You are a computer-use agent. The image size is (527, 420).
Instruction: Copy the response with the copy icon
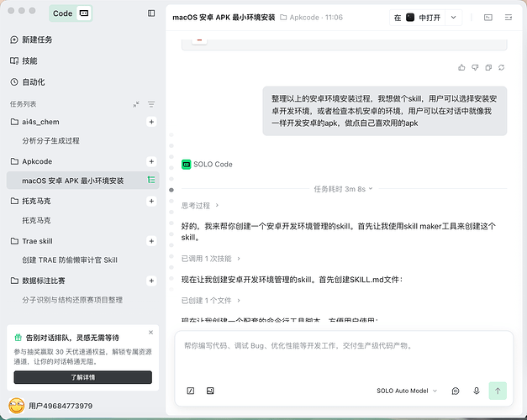488,67
